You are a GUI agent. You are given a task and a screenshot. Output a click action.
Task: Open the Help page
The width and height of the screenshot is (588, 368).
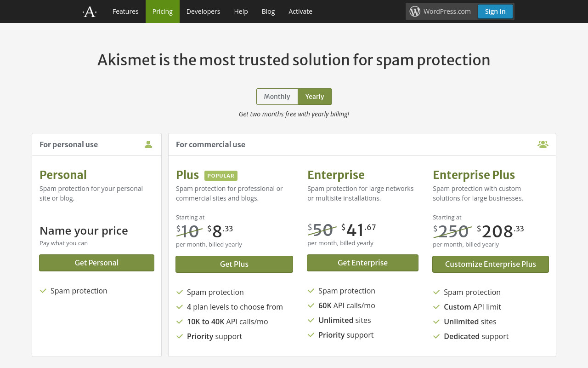(241, 11)
